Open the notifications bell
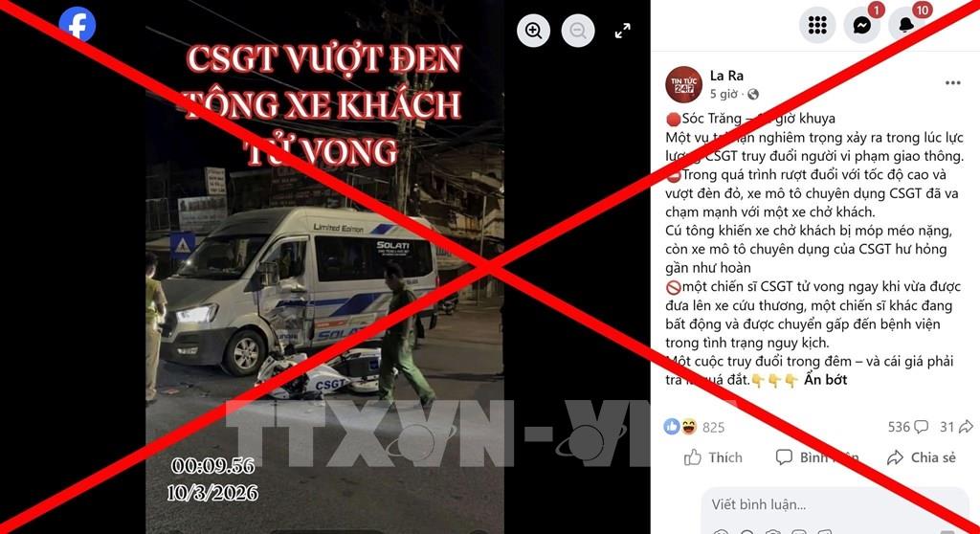Screen dimensions: 980x534 click(x=906, y=25)
